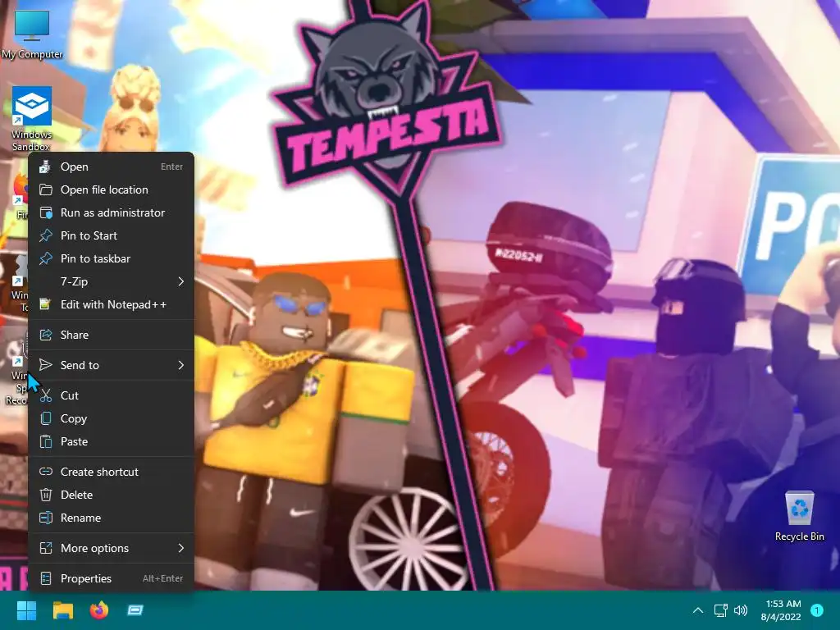Expand More options
This screenshot has width=840, height=630.
[x=111, y=548]
